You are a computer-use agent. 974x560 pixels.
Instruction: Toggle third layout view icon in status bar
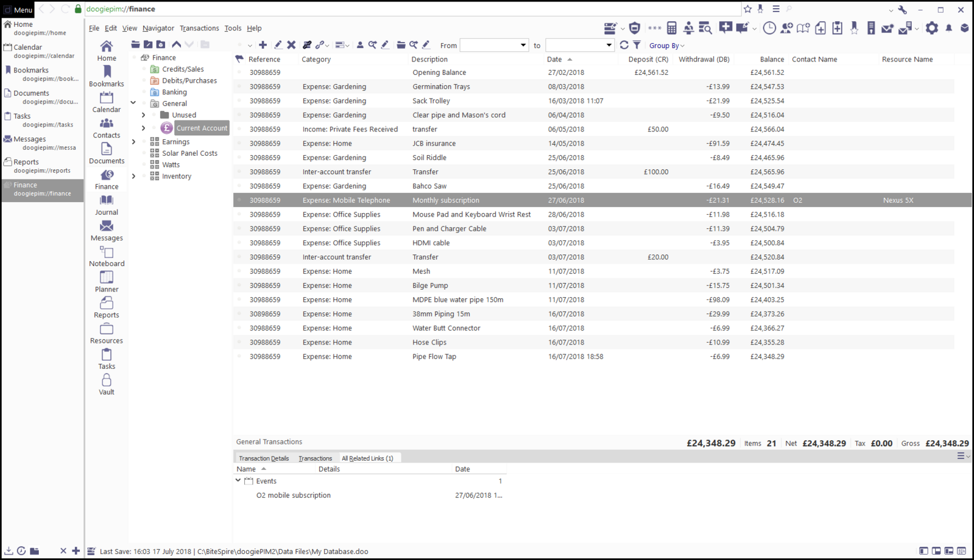point(949,551)
